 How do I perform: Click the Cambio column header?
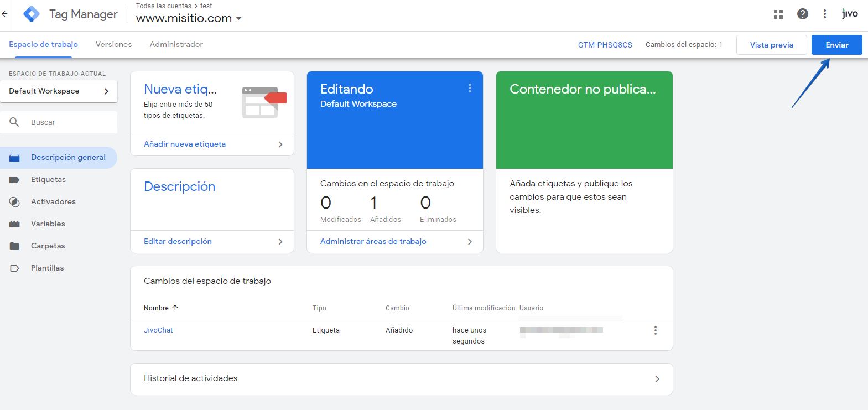click(x=397, y=308)
